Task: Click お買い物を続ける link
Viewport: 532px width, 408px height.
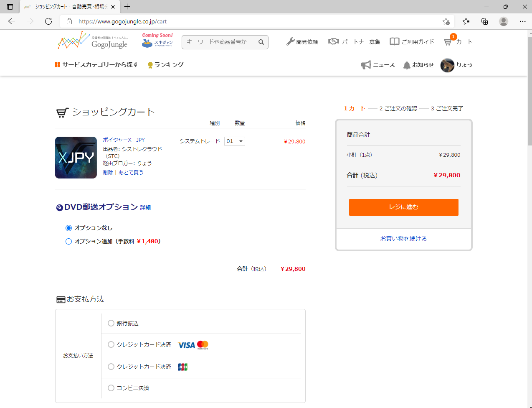Action: [403, 239]
